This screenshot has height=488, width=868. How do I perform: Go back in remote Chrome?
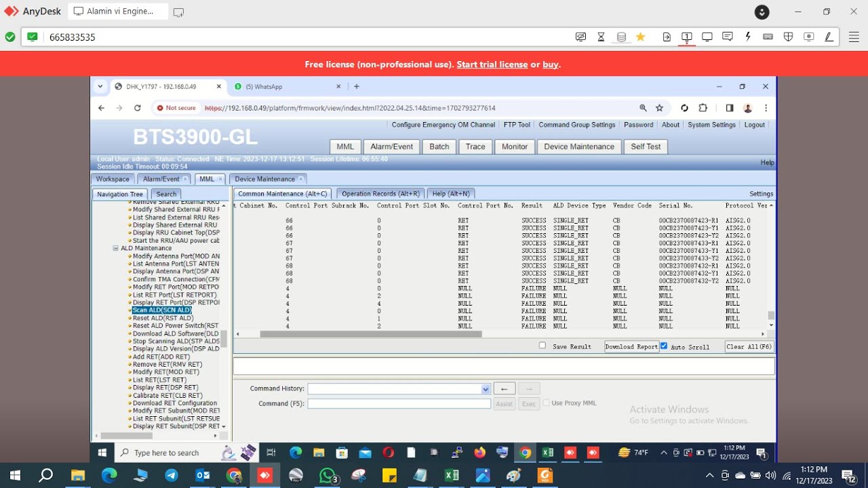point(101,108)
